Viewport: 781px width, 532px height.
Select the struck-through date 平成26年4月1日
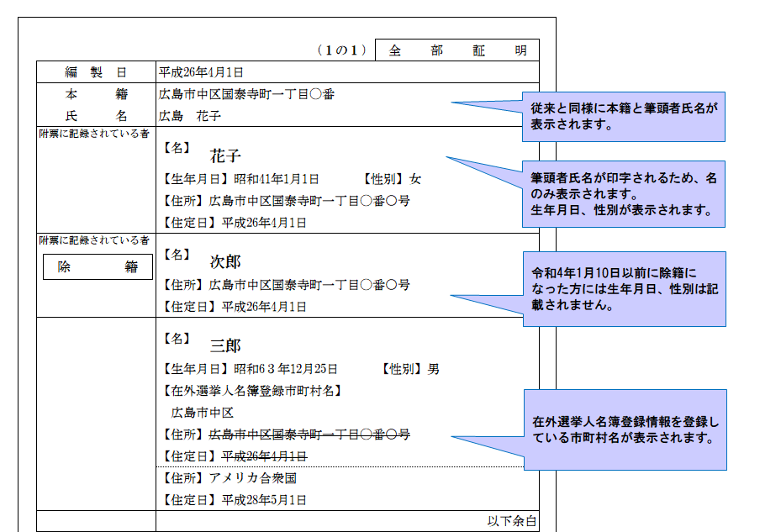pos(265,457)
